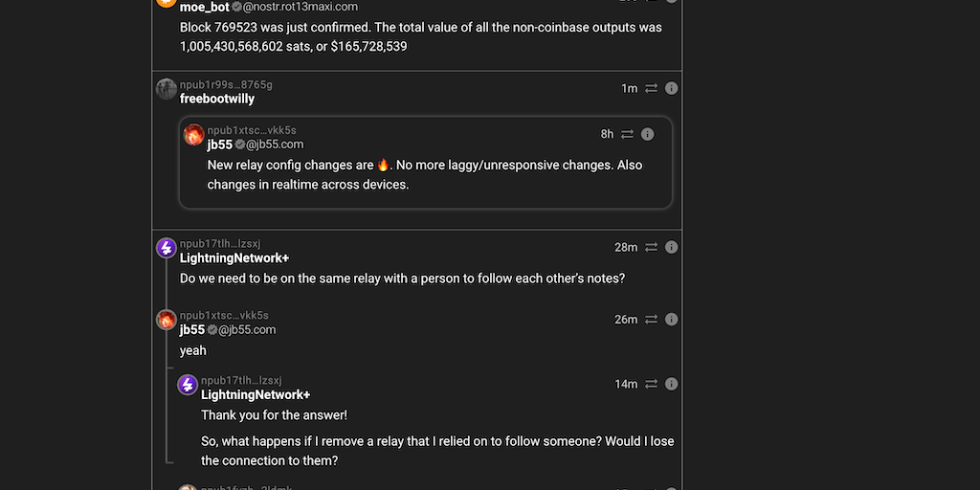Click the repost icon on freebootwilly's note
The image size is (980, 490).
(651, 88)
